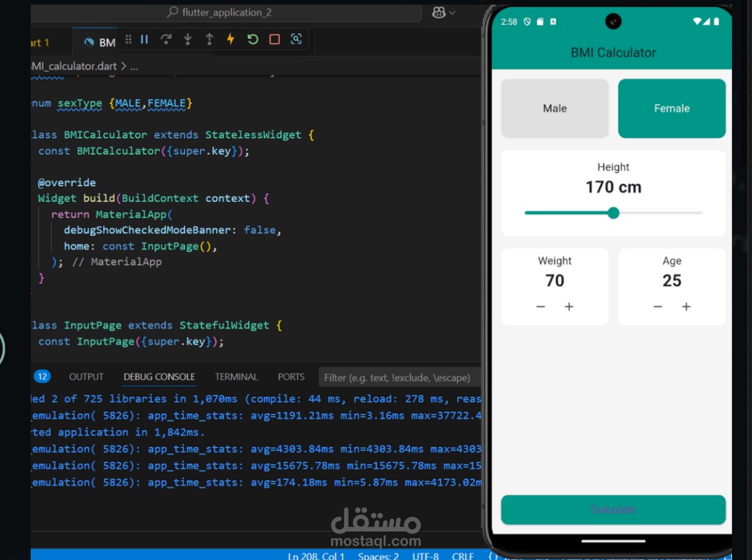Switch to the OUTPUT panel tab
The width and height of the screenshot is (752, 560).
coord(86,377)
